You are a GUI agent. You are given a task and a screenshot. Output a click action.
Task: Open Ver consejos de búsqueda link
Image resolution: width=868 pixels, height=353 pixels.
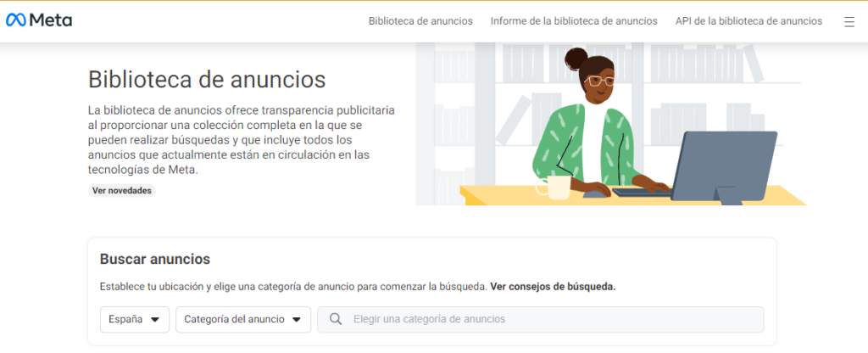click(553, 287)
